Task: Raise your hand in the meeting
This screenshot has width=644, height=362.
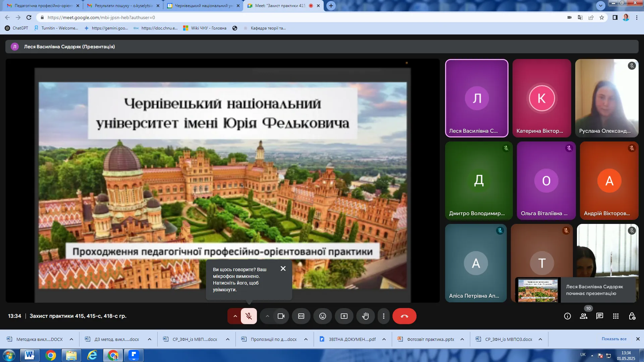Action: 366,316
